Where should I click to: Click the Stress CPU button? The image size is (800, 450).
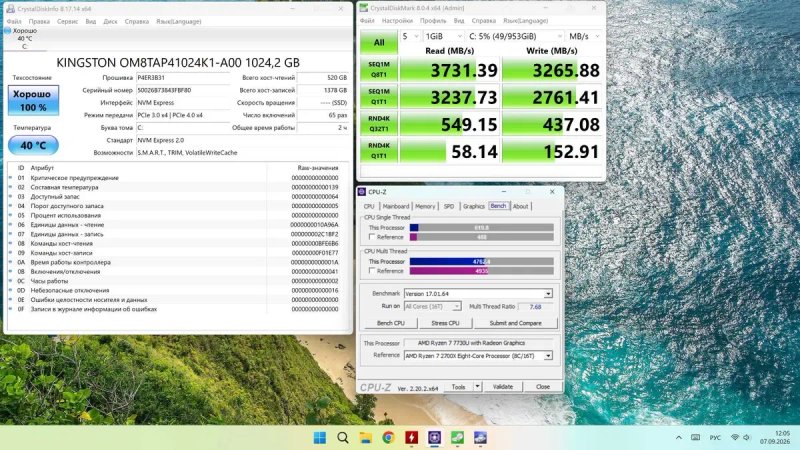tap(445, 323)
